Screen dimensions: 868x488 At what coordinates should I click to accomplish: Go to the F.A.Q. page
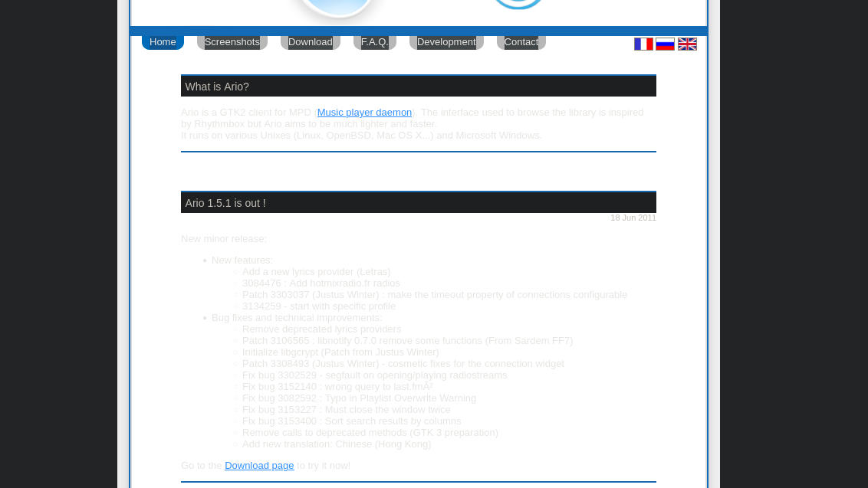pyautogui.click(x=374, y=41)
